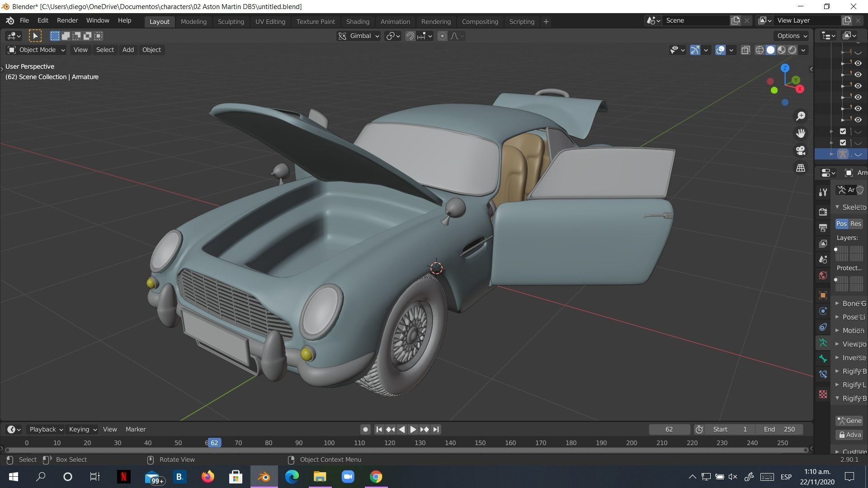This screenshot has height=488, width=868.
Task: Open the viewport shading options dropdown
Action: coord(803,50)
